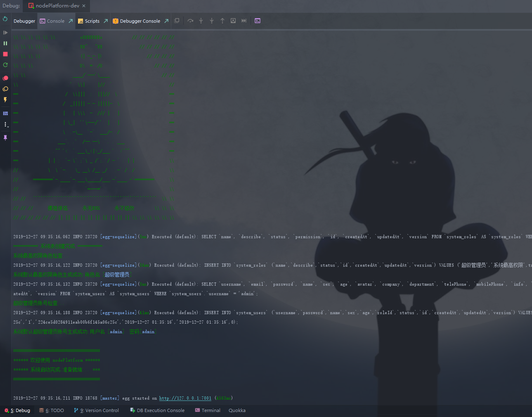Switch to the Debugger tab
Viewport: 532px width, 417px height.
[24, 21]
